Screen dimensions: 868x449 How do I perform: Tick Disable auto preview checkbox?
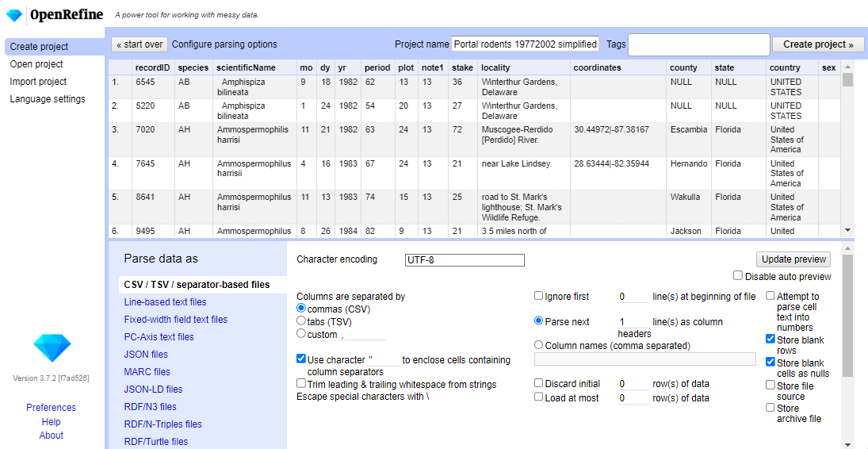point(738,275)
